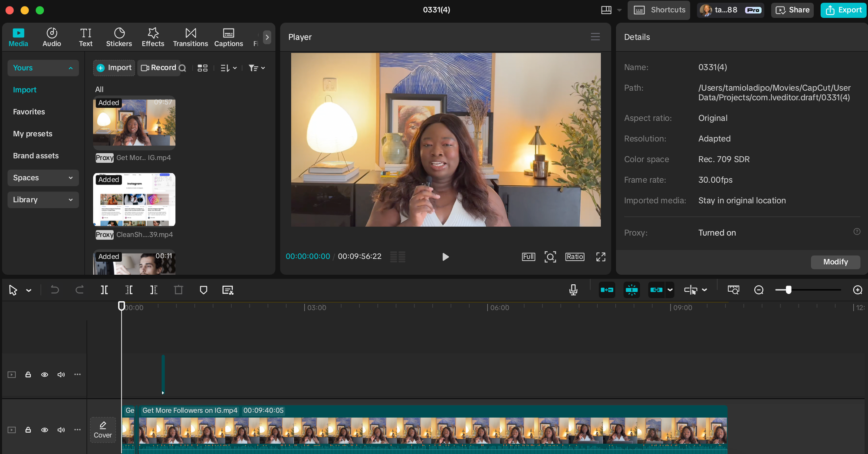Undo the last edit

[x=55, y=290]
